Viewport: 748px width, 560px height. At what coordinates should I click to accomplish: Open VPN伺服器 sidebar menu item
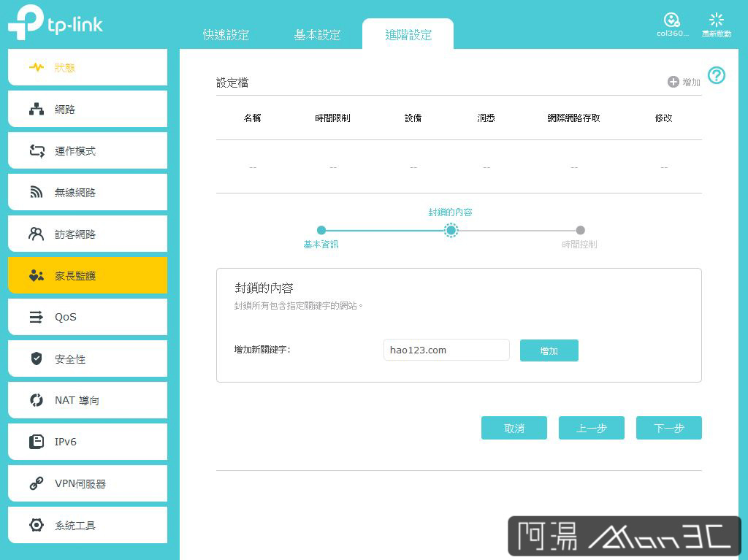(x=88, y=483)
